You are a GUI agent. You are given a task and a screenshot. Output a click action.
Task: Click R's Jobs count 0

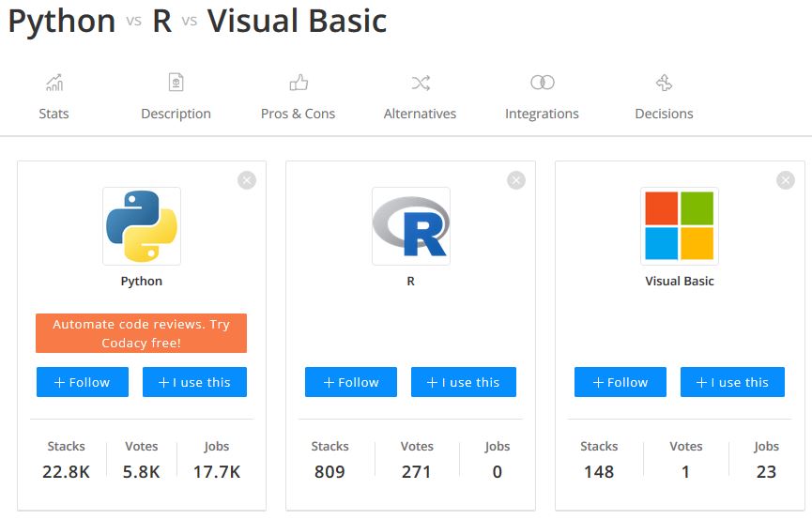point(498,472)
